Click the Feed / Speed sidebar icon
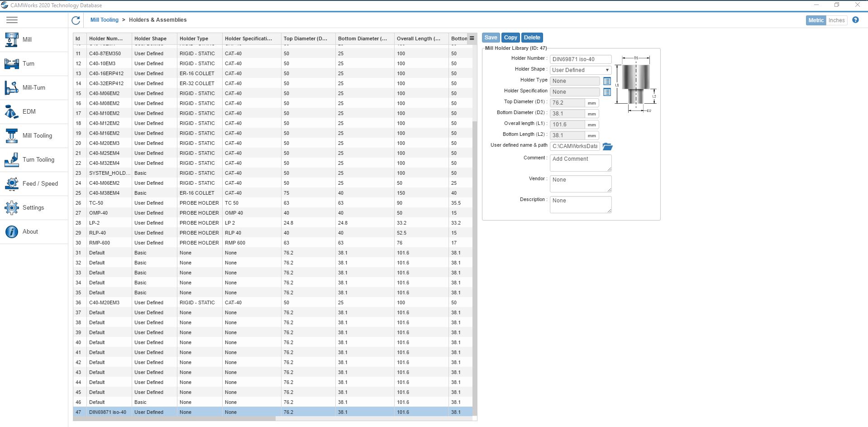 [11, 183]
